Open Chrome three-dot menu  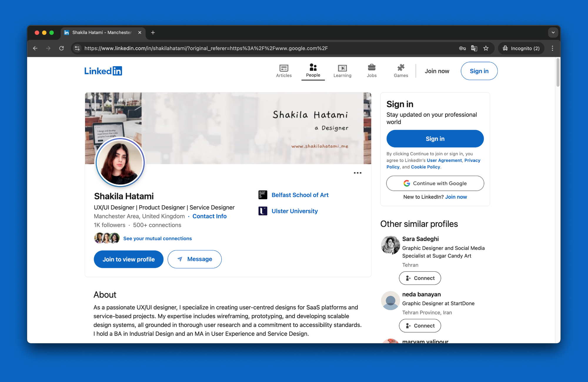[x=552, y=48]
